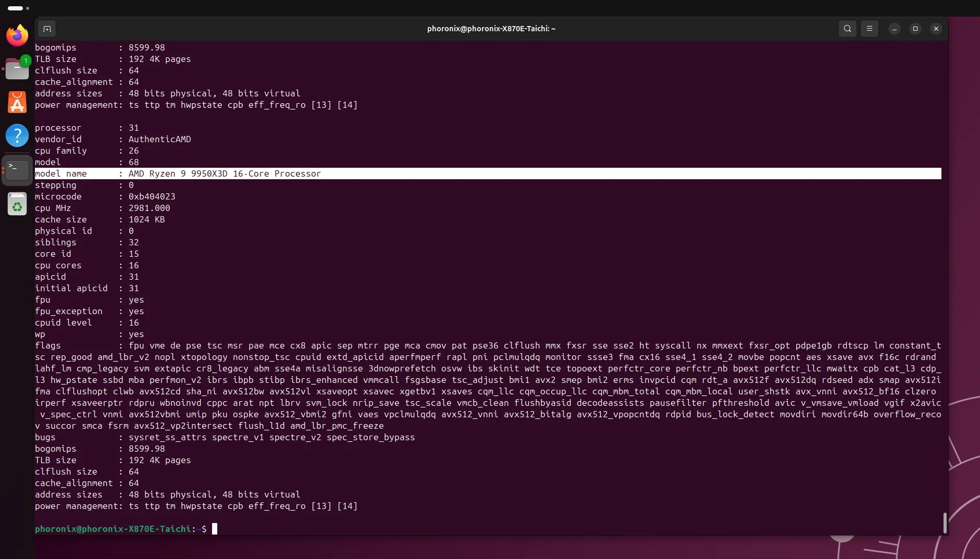The image size is (980, 559).
Task: Minimize the terminal window
Action: click(x=895, y=29)
